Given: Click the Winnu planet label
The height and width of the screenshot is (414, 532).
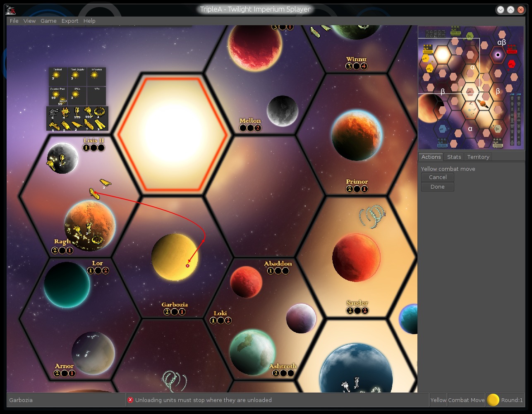Looking at the screenshot, I should pyautogui.click(x=357, y=60).
